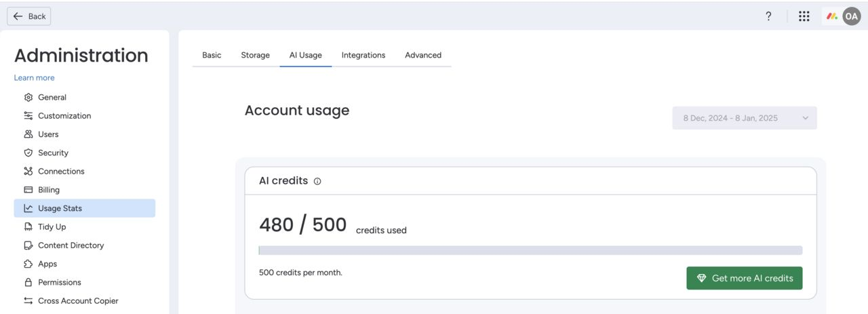Click the OA profile avatar
This screenshot has height=314, width=868.
852,16
